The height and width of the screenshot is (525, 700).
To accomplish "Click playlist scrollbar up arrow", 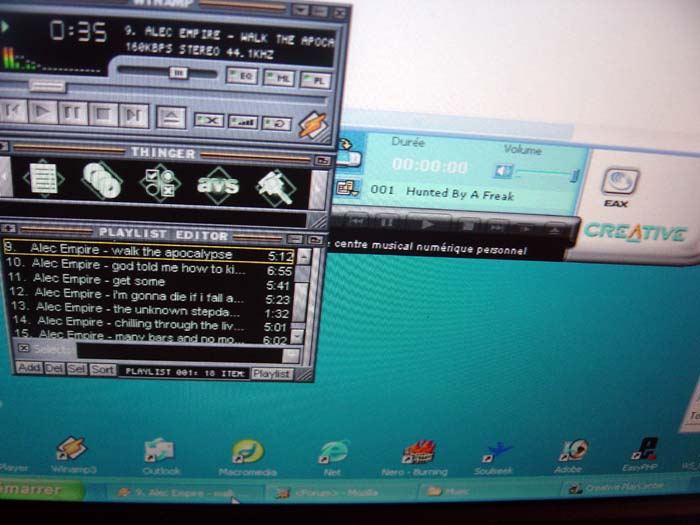I will click(x=304, y=256).
